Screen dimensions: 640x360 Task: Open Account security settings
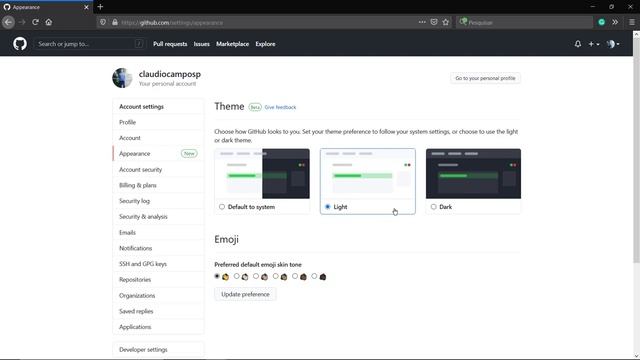(158, 169)
